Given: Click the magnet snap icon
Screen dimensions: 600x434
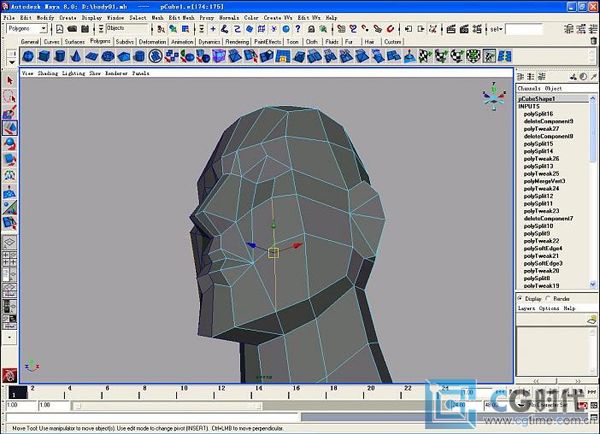Looking at the screenshot, I should 390,29.
